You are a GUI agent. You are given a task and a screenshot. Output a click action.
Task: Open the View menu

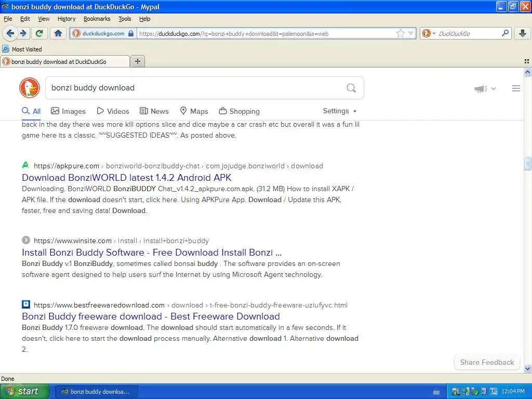pyautogui.click(x=44, y=19)
